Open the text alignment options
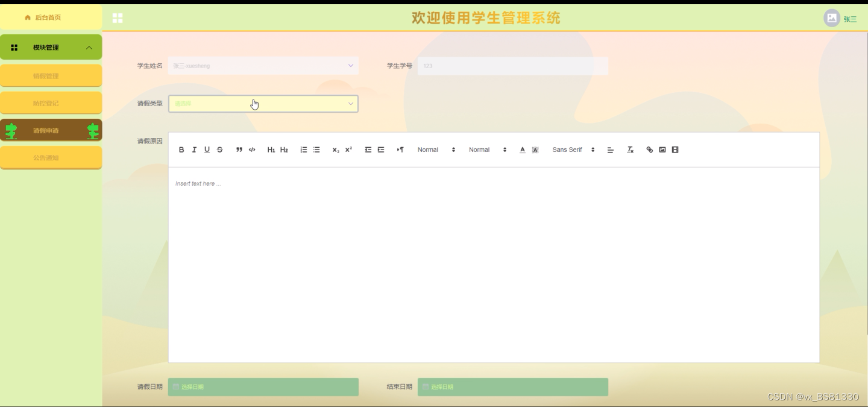The width and height of the screenshot is (868, 407). click(x=610, y=150)
